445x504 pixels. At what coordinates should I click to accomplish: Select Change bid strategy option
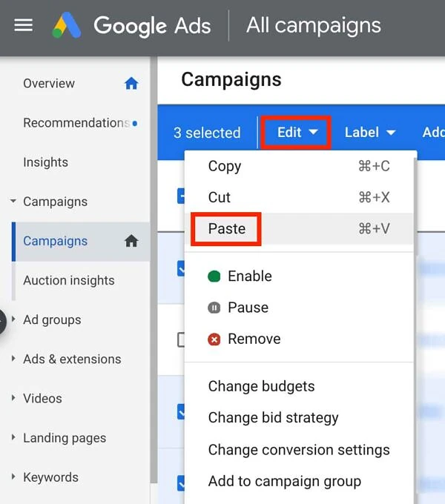click(299, 418)
